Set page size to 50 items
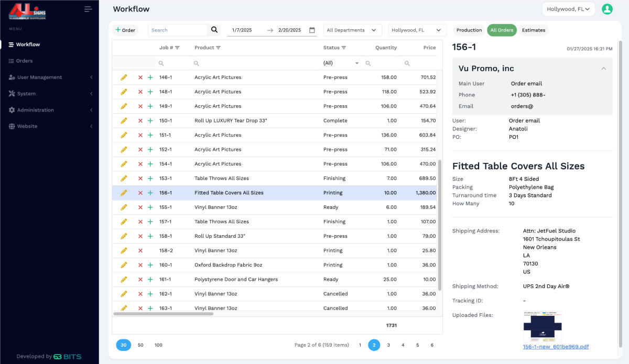 (x=140, y=345)
